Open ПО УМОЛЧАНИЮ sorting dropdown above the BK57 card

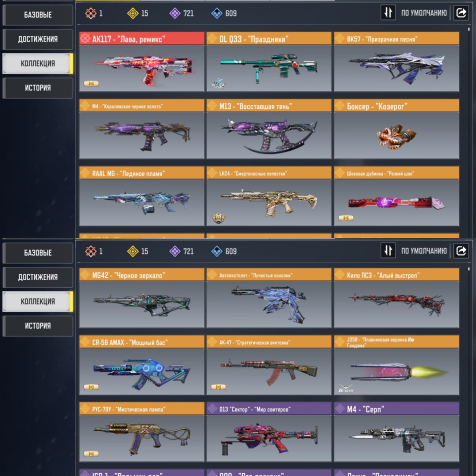pos(424,13)
